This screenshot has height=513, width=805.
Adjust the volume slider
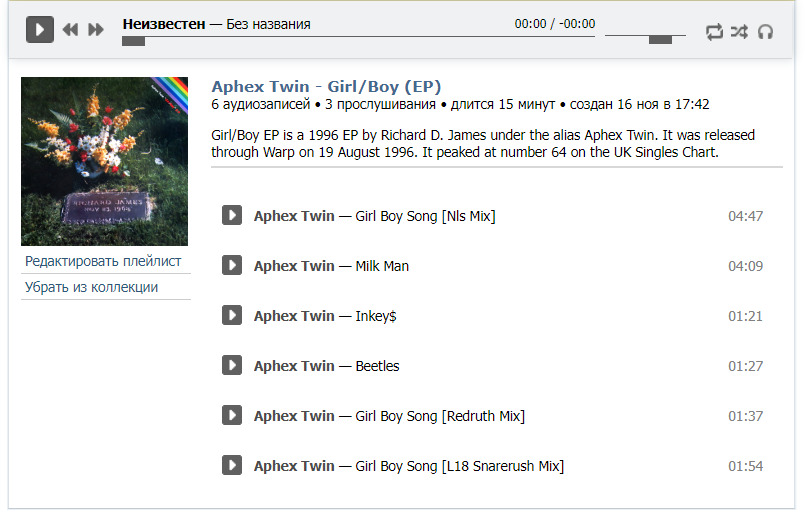(x=660, y=40)
